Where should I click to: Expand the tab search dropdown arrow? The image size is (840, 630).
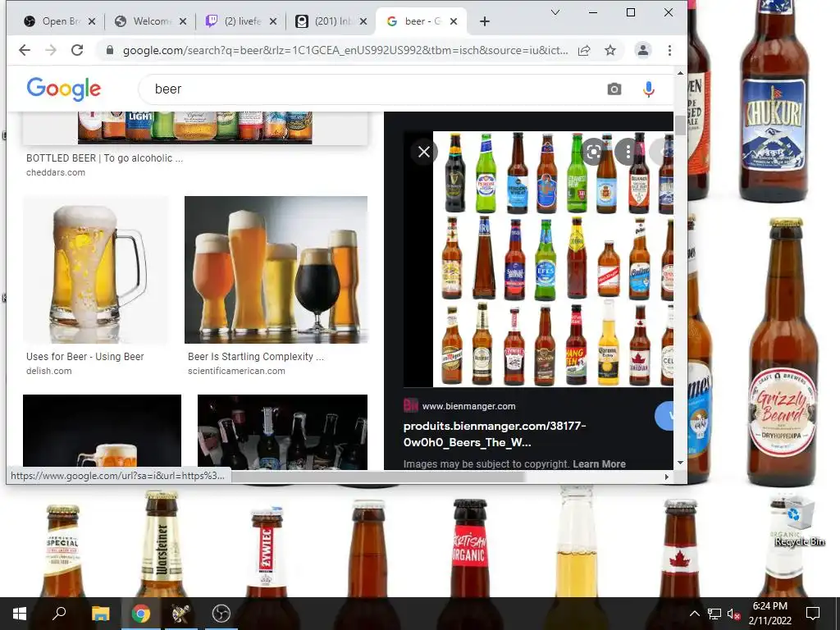pos(555,12)
